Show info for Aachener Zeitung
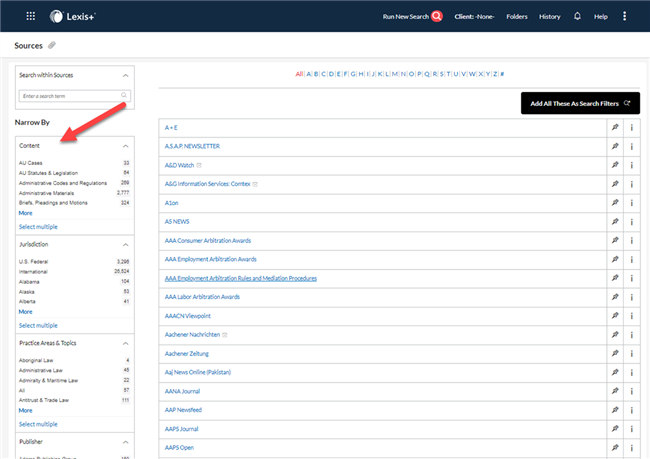The image size is (650, 459). [x=632, y=354]
